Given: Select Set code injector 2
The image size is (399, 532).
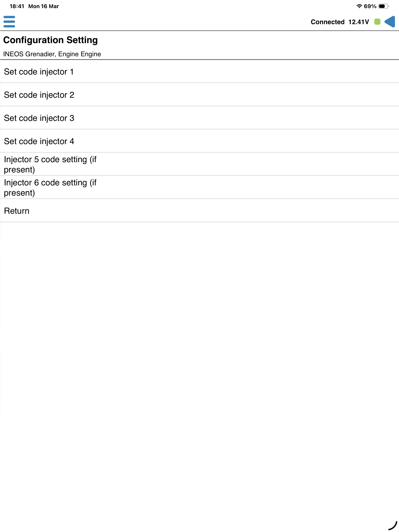Looking at the screenshot, I should [x=39, y=95].
